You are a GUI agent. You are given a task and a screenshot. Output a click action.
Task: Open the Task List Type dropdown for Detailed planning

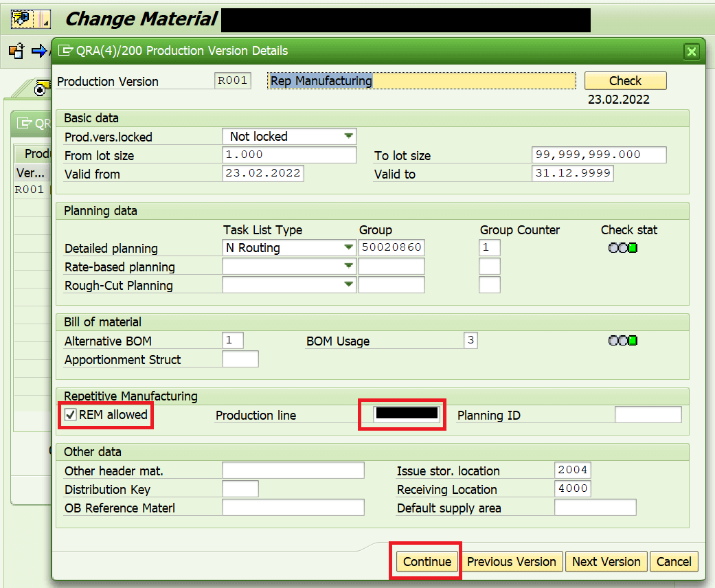tap(350, 247)
